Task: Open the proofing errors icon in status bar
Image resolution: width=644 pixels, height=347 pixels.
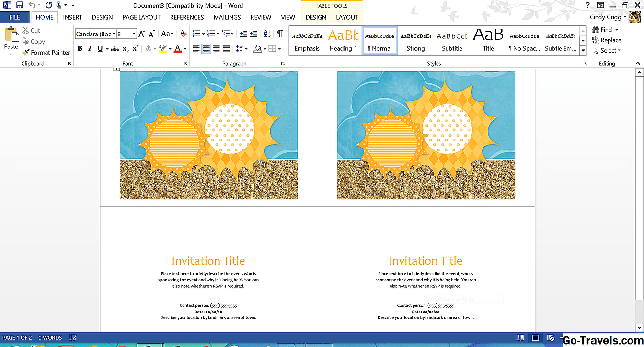Action: (x=73, y=338)
